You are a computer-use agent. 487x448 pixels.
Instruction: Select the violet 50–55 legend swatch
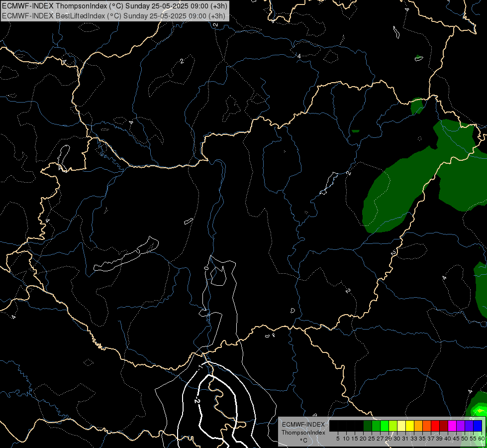pyautogui.click(x=469, y=426)
